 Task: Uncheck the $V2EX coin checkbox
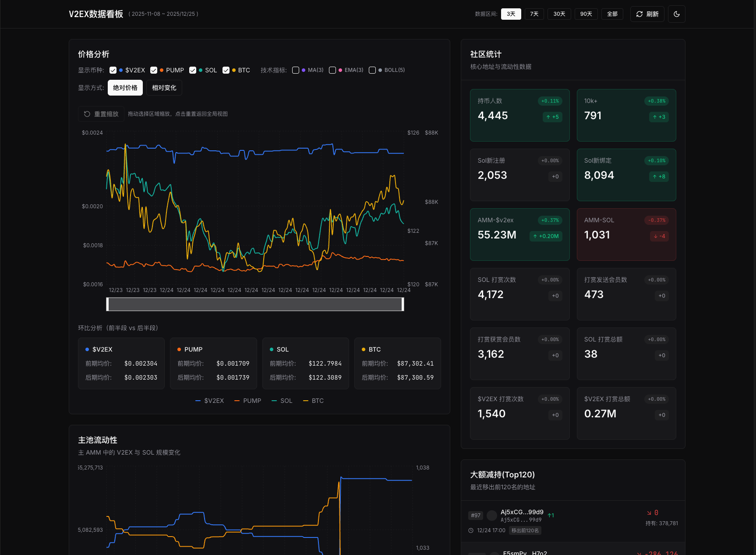coord(113,70)
